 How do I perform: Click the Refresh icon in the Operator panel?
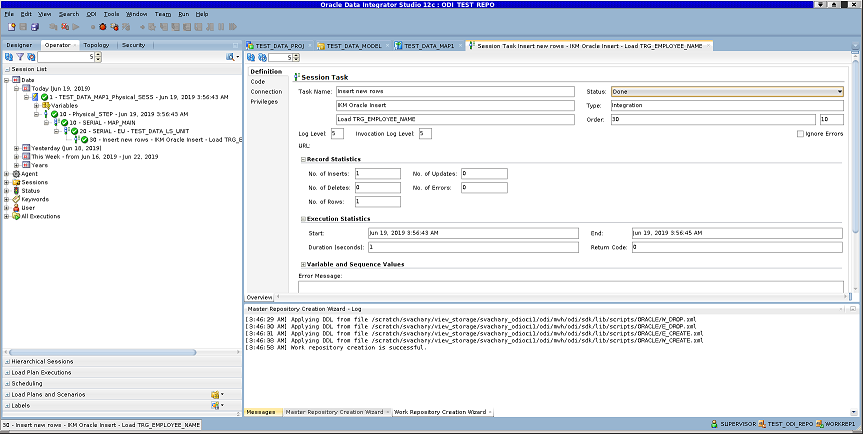coord(9,57)
